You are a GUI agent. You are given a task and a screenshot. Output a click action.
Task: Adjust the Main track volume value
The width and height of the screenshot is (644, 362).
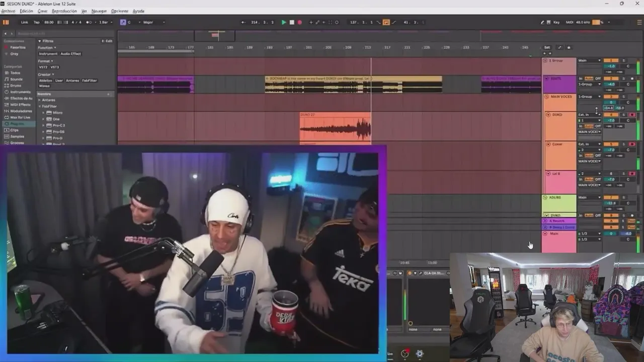click(x=610, y=234)
